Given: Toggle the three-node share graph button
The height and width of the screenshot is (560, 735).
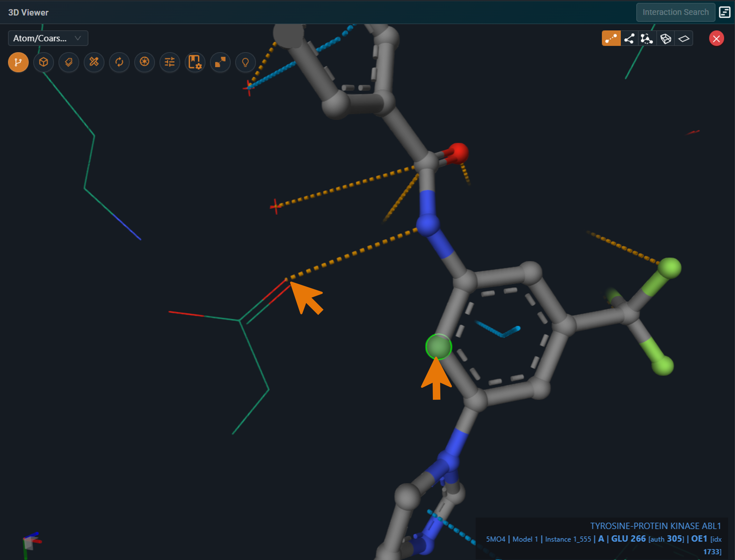Looking at the screenshot, I should click(629, 39).
